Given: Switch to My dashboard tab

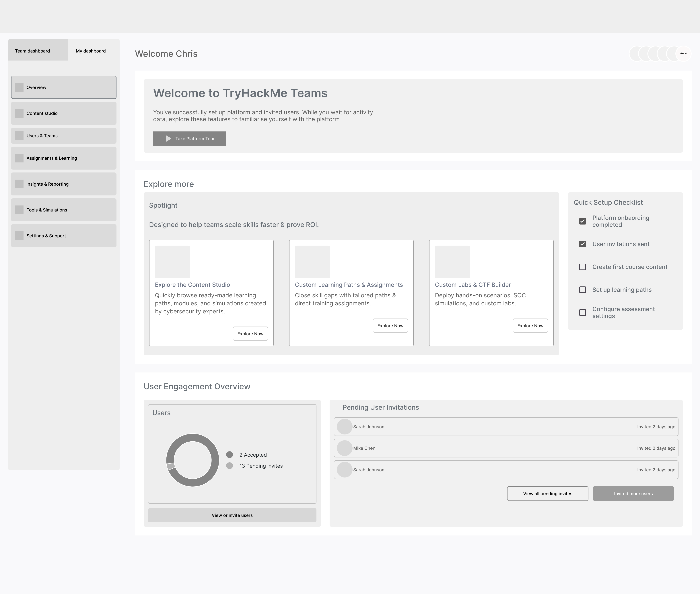Looking at the screenshot, I should tap(91, 51).
